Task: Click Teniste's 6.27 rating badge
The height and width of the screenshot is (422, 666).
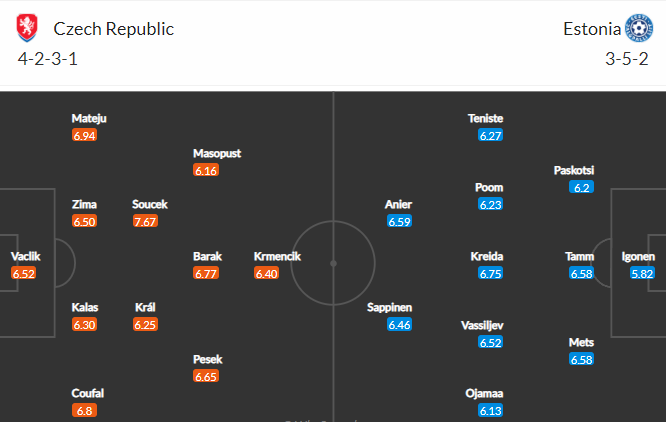Action: click(x=490, y=135)
